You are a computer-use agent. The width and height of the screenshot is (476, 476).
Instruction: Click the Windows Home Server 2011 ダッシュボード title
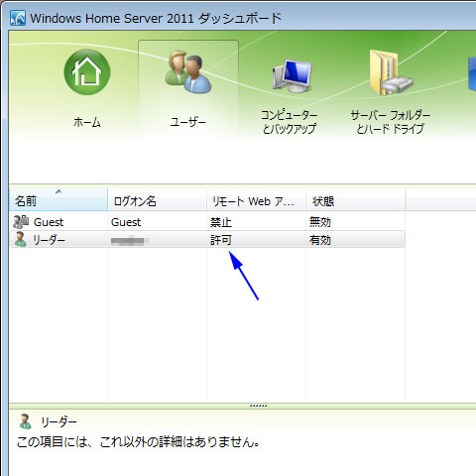[x=156, y=18]
